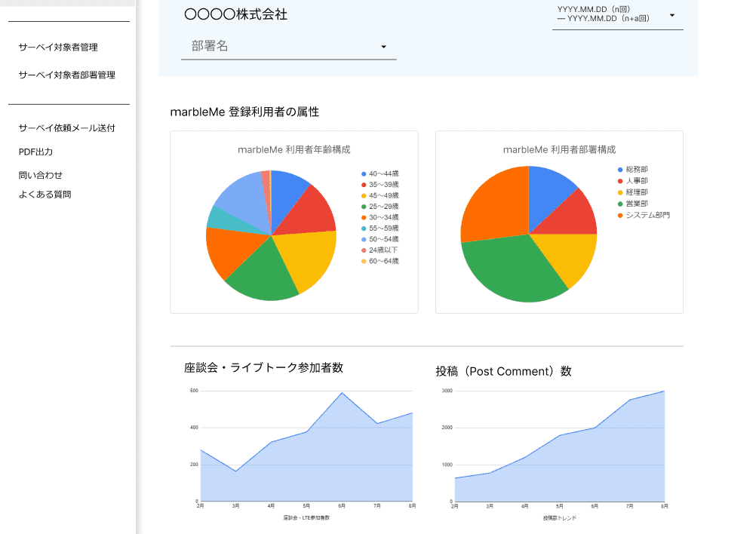This screenshot has height=534, width=756.
Task: Click the 経理部 legend entry
Action: pos(632,192)
